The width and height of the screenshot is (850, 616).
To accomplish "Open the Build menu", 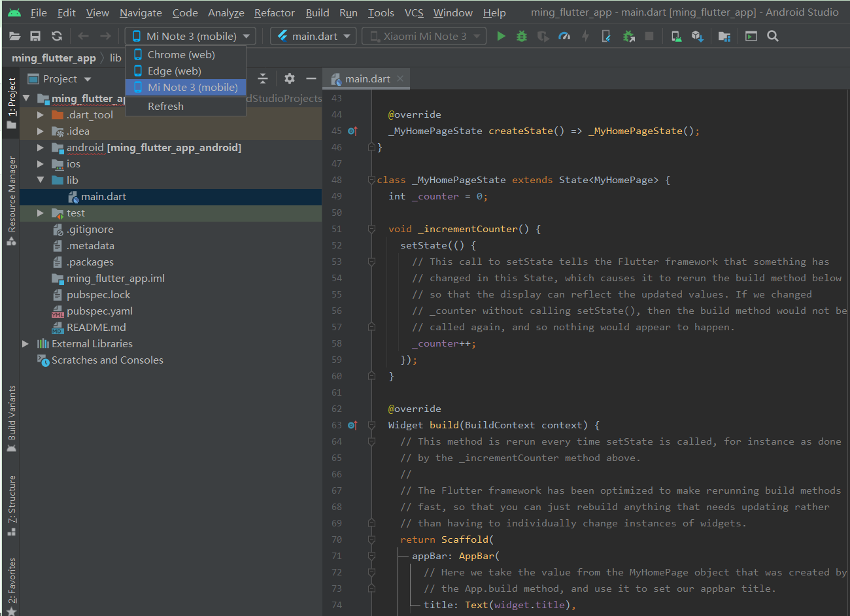I will point(318,13).
